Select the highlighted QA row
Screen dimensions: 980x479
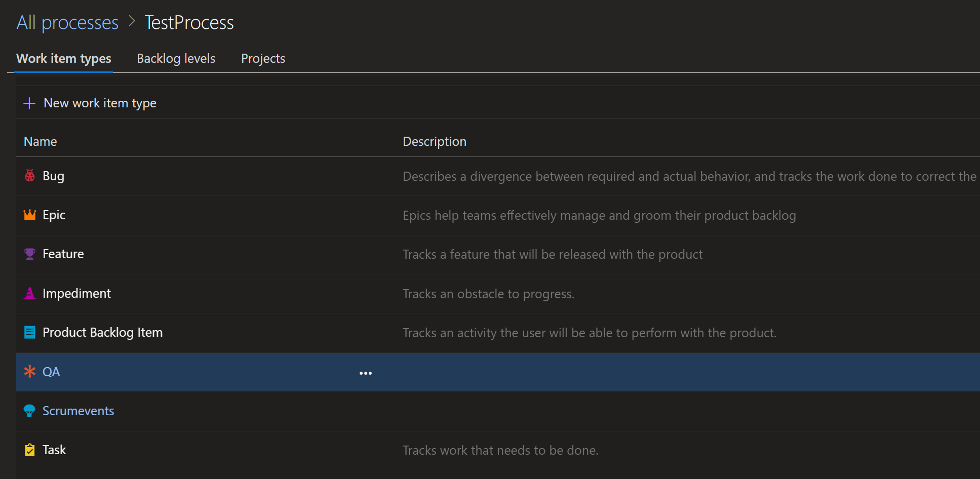203,372
